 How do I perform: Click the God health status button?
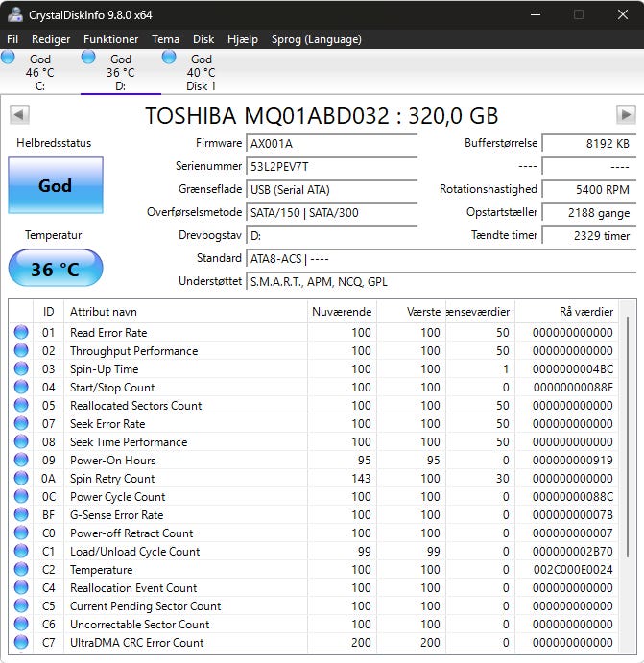pos(55,185)
